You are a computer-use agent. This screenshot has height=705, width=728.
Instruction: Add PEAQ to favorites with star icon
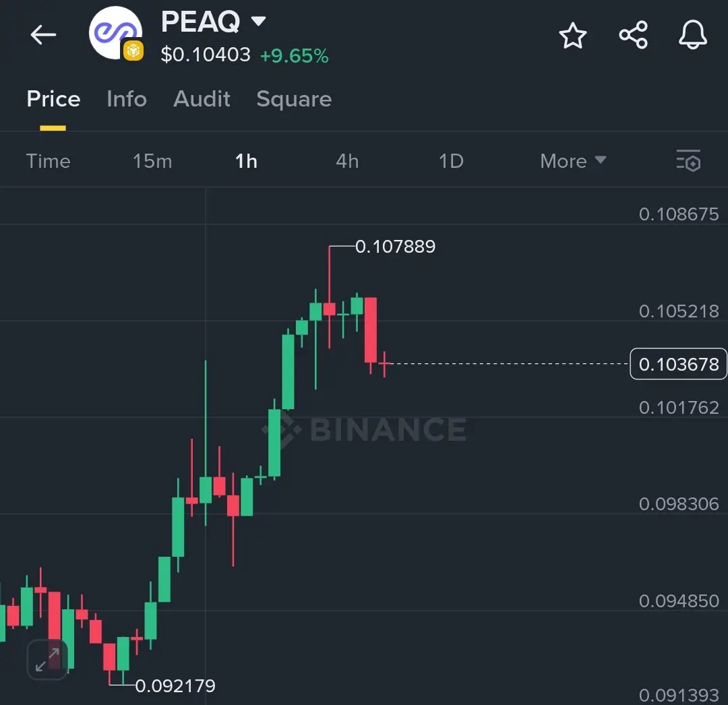pos(572,35)
